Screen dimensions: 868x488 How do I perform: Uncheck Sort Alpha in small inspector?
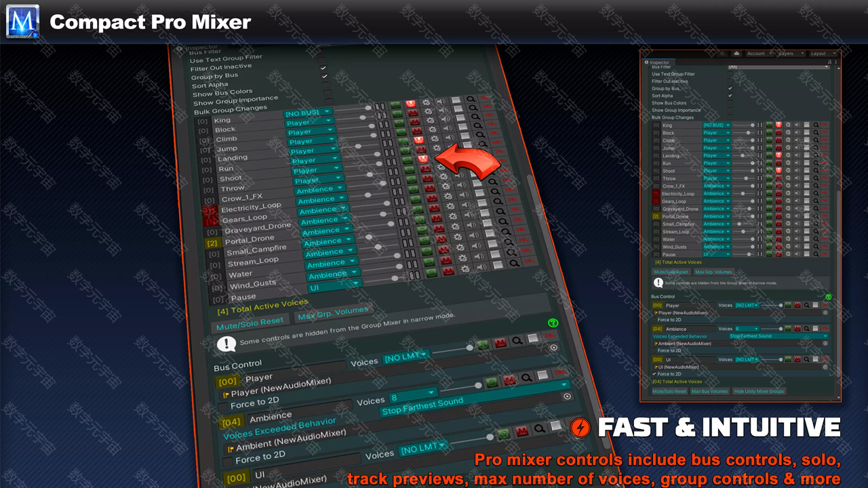[x=730, y=96]
